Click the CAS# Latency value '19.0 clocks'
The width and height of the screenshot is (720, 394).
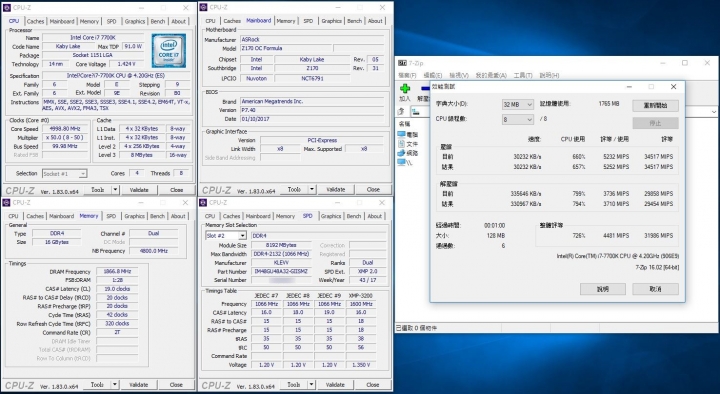pyautogui.click(x=117, y=289)
